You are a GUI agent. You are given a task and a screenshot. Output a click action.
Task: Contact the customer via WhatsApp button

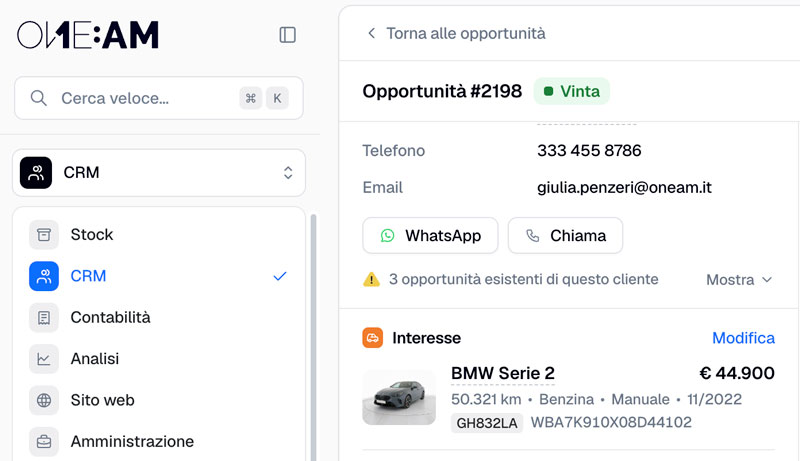(x=430, y=236)
